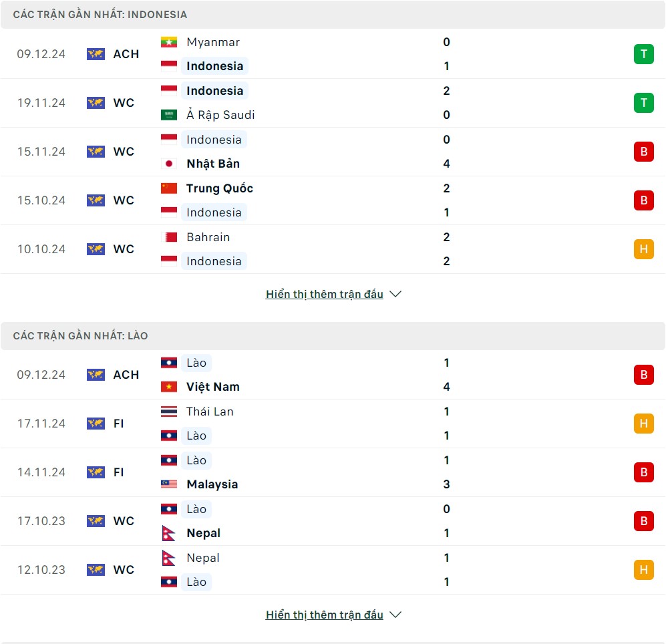This screenshot has height=644, width=666.
Task: Click the Thailand flag next to Thái Lan
Action: click(169, 412)
